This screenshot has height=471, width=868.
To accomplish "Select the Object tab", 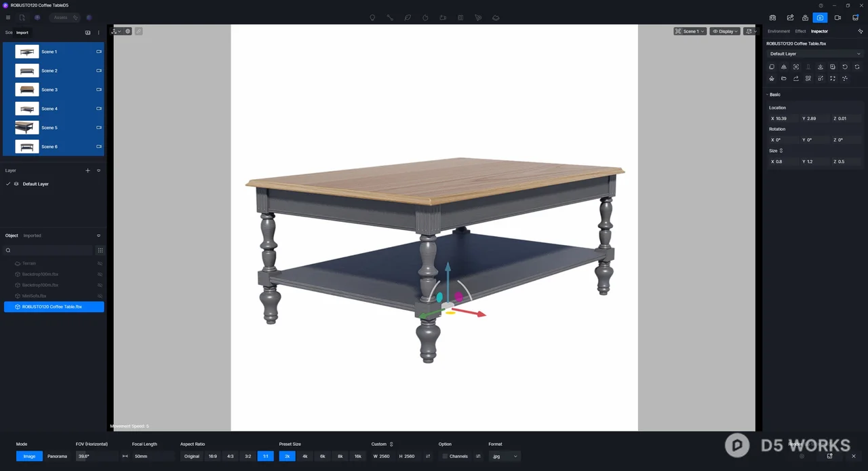I will click(12, 235).
